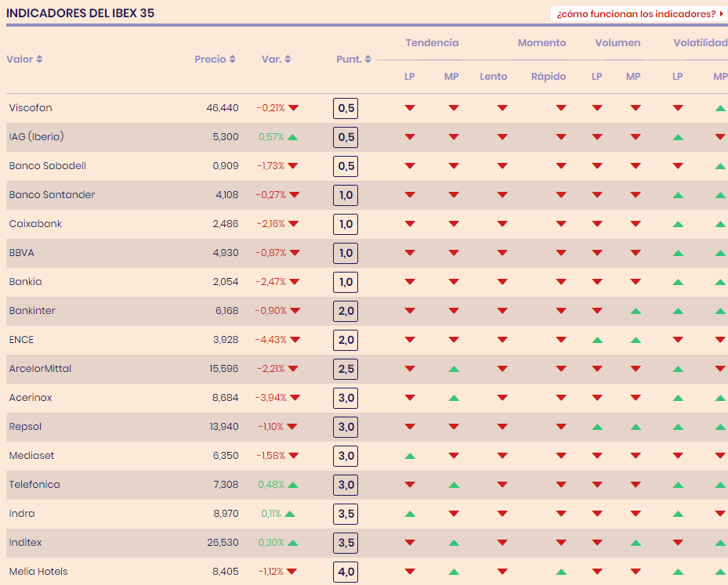Click Melia Hotels' Volatilidad MP down arrow

pos(719,572)
